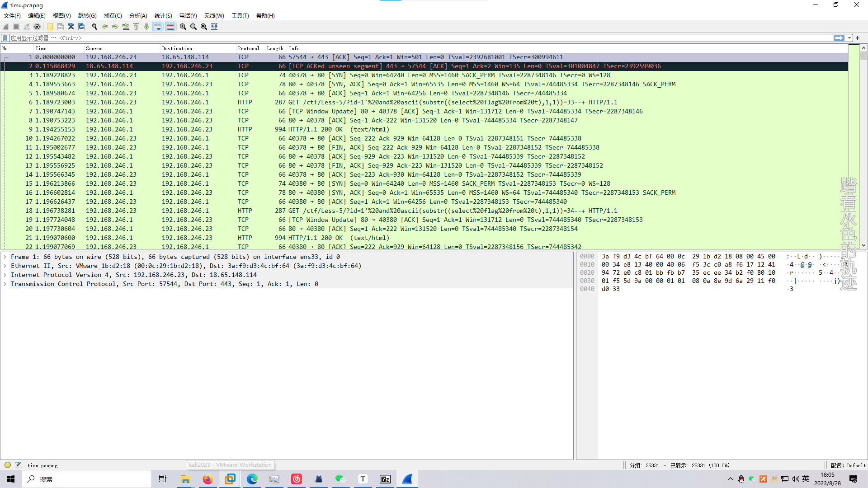Select packet 6 HTTP GET ascii=33 row

point(424,102)
